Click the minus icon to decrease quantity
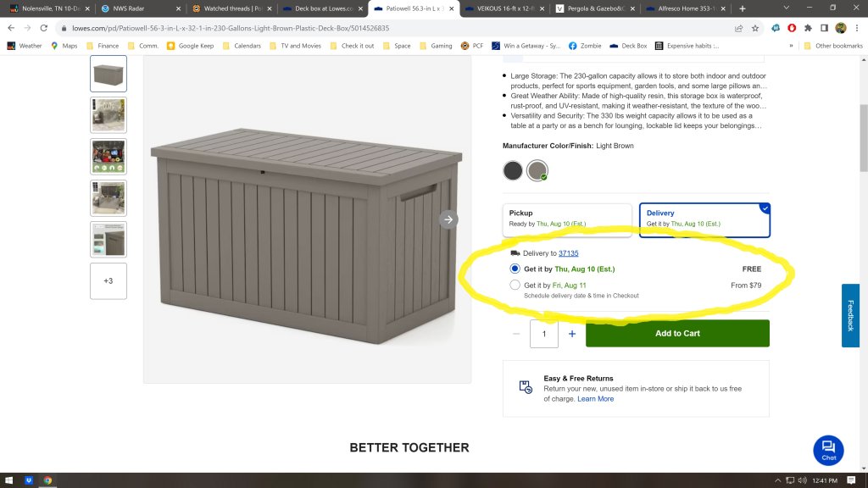The image size is (868, 488). coord(516,334)
